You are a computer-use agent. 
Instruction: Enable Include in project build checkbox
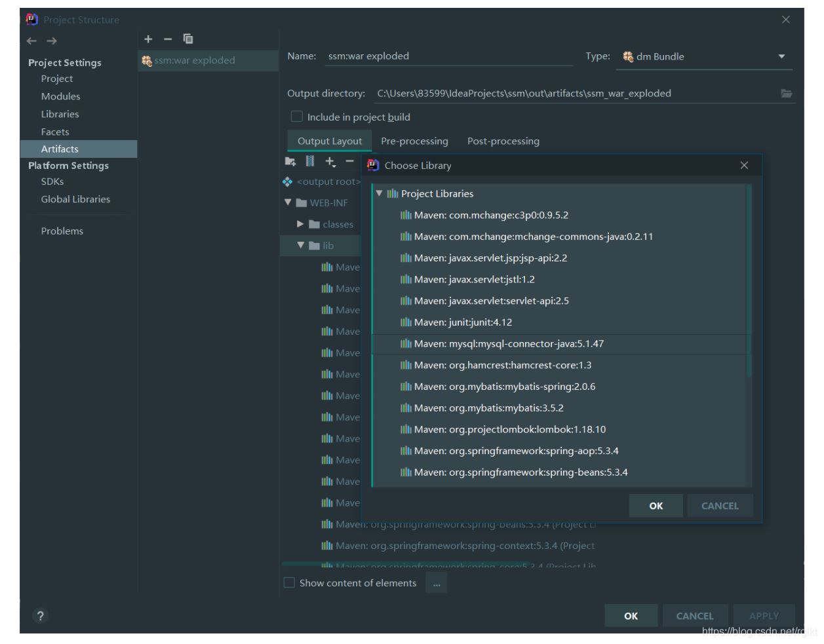pos(297,117)
